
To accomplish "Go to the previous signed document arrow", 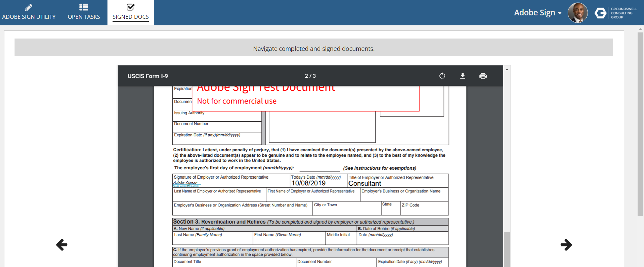I will (62, 244).
